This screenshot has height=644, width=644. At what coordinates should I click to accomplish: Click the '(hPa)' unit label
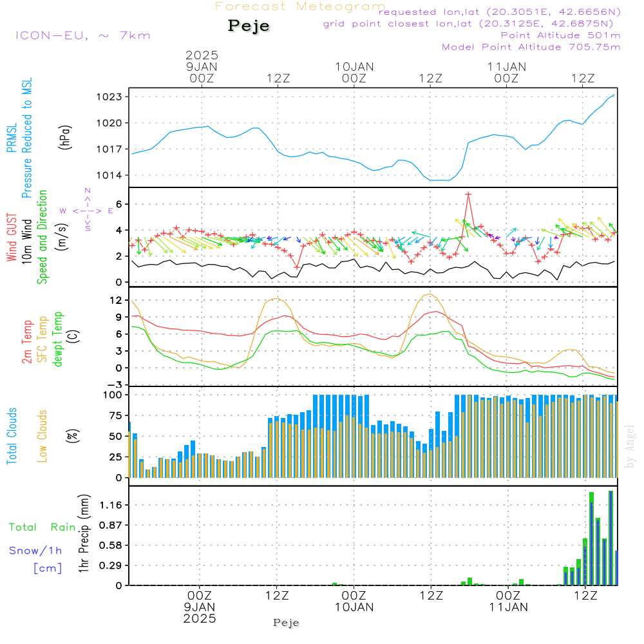pyautogui.click(x=65, y=137)
